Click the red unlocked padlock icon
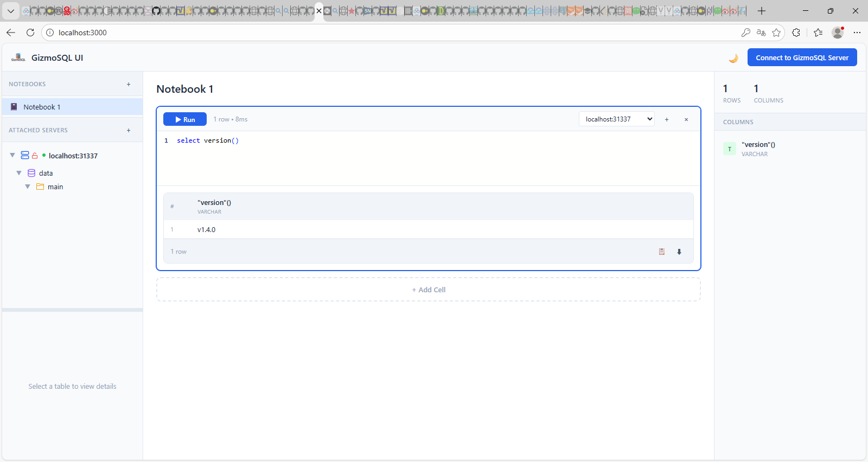 click(35, 156)
